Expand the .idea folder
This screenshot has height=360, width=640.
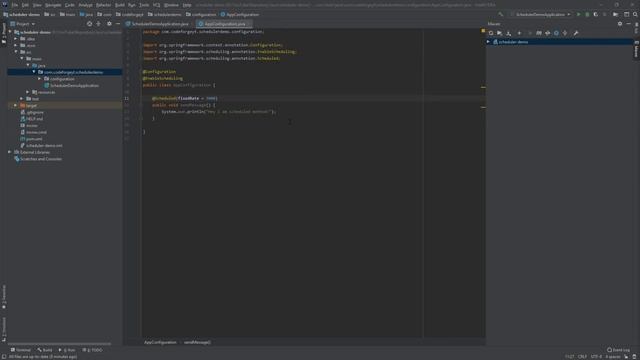[16, 39]
